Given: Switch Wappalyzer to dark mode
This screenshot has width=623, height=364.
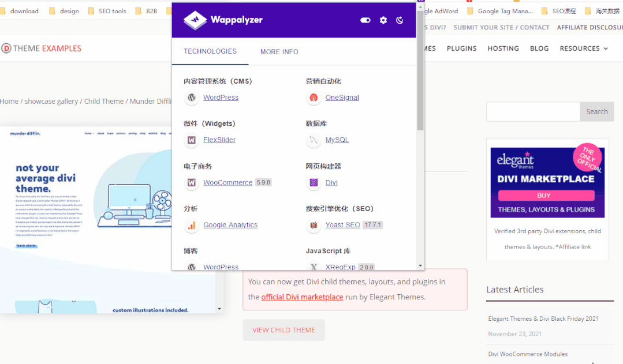Looking at the screenshot, I should [x=400, y=20].
